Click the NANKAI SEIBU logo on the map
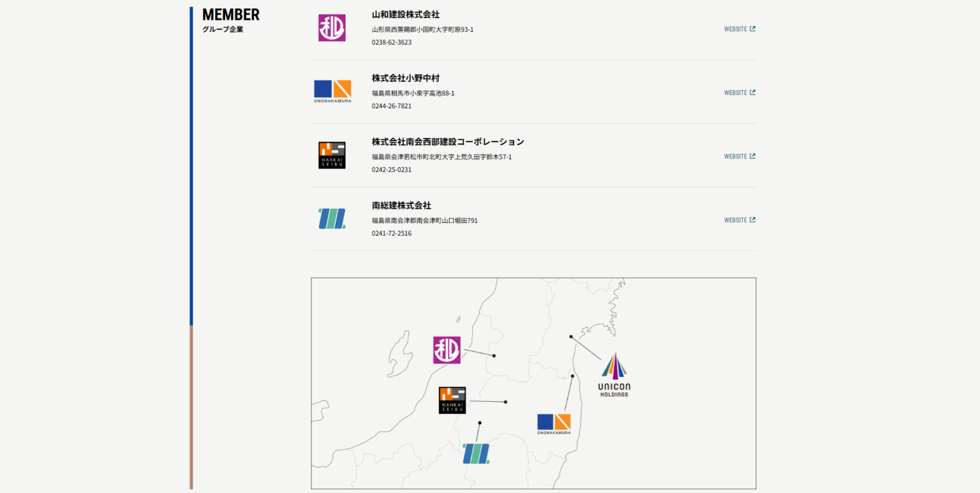The height and width of the screenshot is (493, 980). point(452,400)
